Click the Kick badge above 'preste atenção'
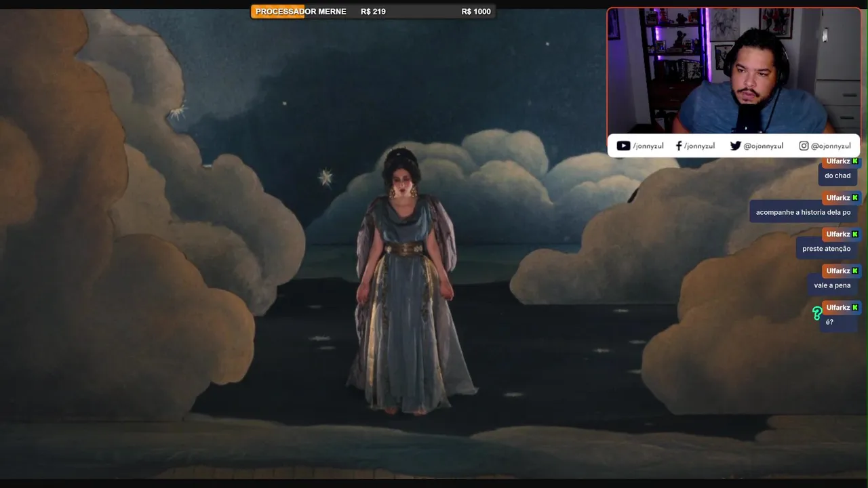The height and width of the screenshot is (488, 868). 855,235
